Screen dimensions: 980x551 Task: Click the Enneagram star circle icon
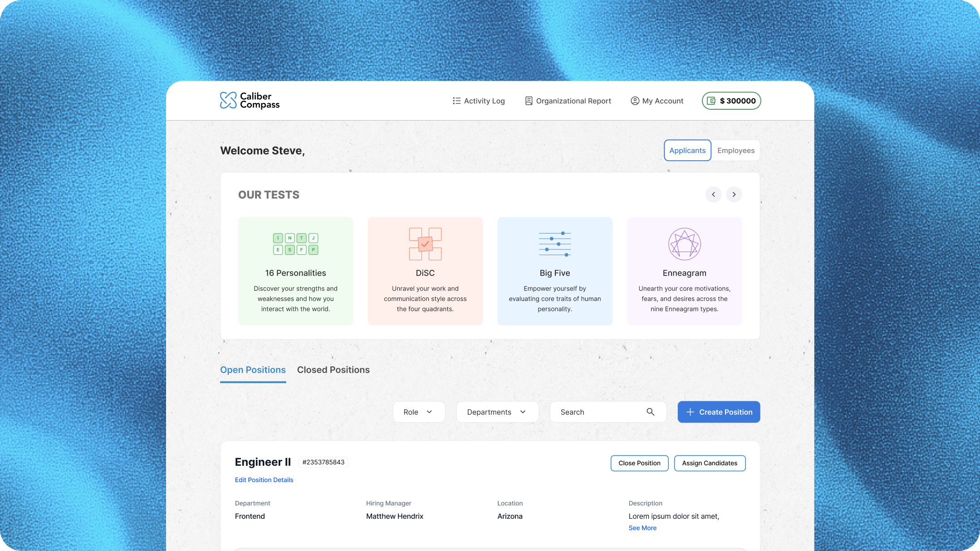pyautogui.click(x=684, y=244)
